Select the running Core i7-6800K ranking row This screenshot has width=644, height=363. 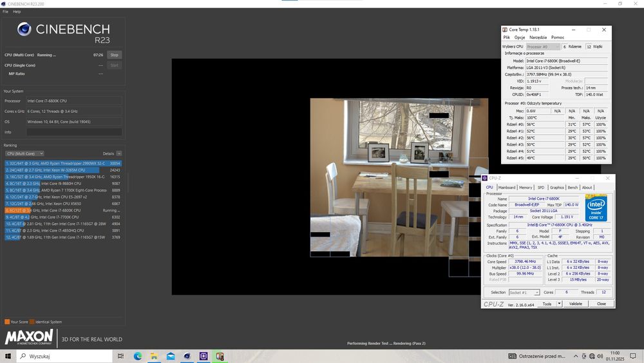[x=63, y=210]
